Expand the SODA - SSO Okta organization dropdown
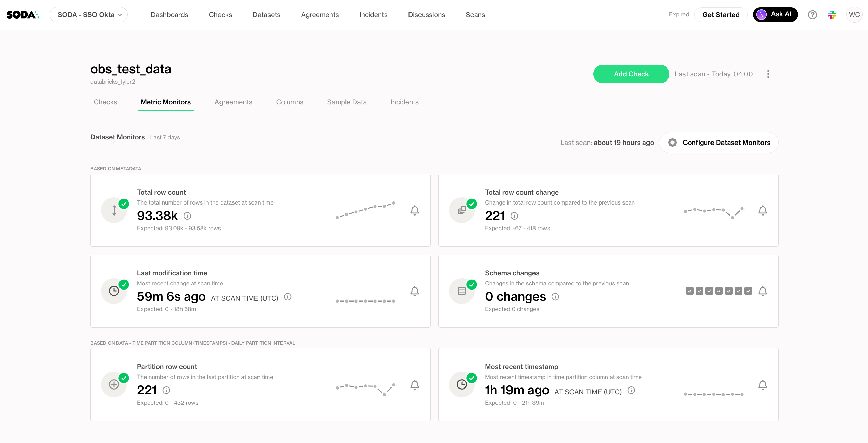Image resolution: width=868 pixels, height=443 pixels. [x=89, y=15]
